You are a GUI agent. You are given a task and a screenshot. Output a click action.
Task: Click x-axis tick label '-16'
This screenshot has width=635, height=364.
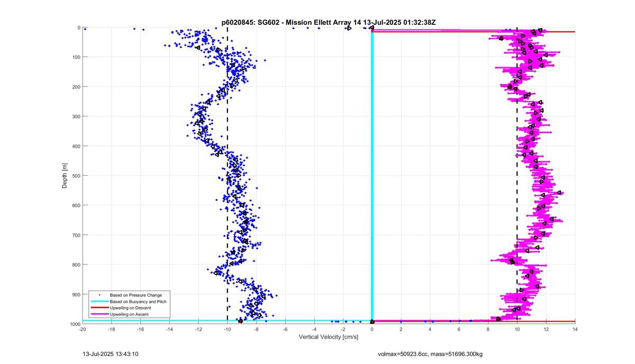[x=141, y=329]
